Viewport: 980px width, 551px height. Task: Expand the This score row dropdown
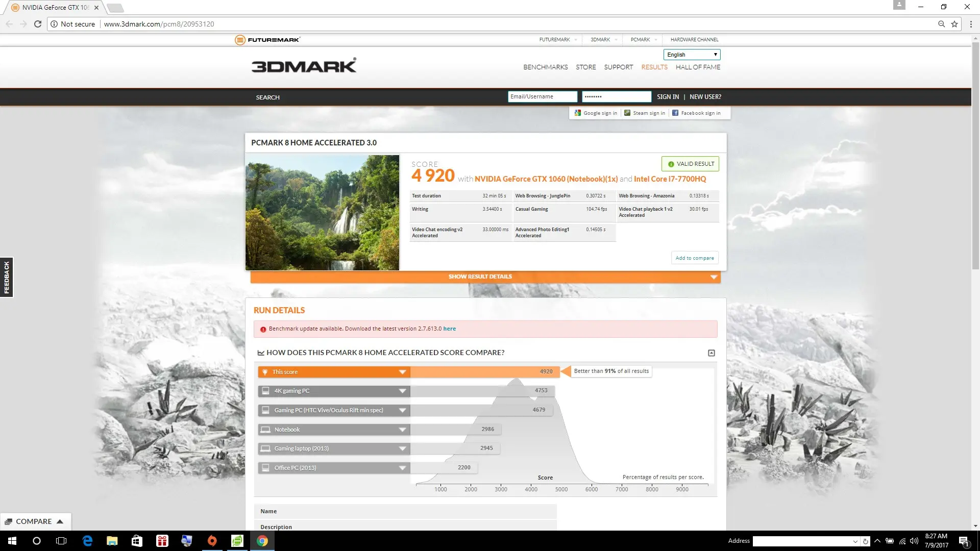click(402, 372)
